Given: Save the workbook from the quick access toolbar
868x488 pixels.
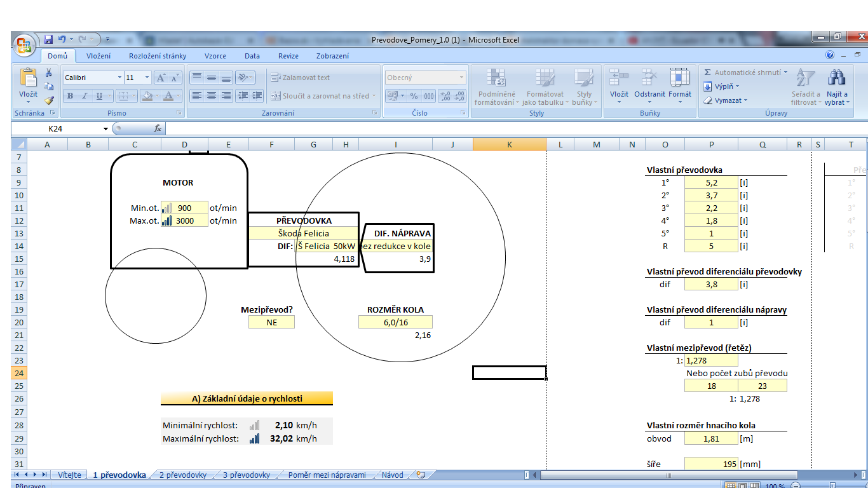Looking at the screenshot, I should (48, 39).
